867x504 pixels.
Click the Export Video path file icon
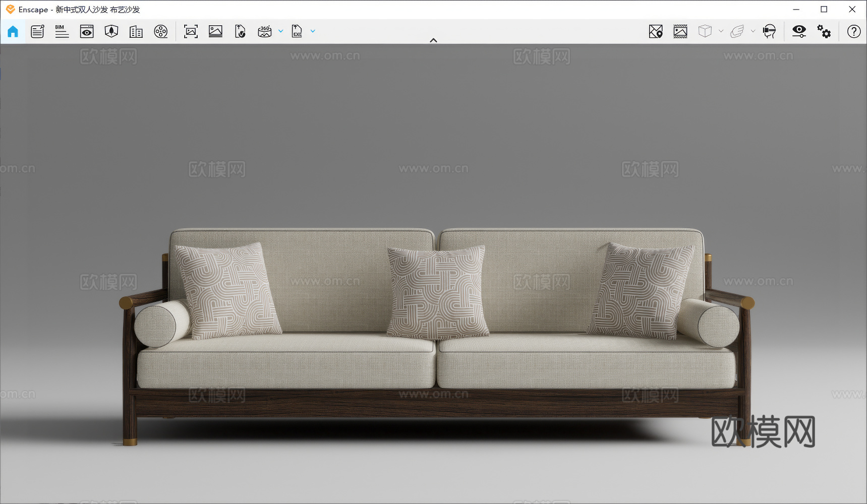(x=240, y=31)
